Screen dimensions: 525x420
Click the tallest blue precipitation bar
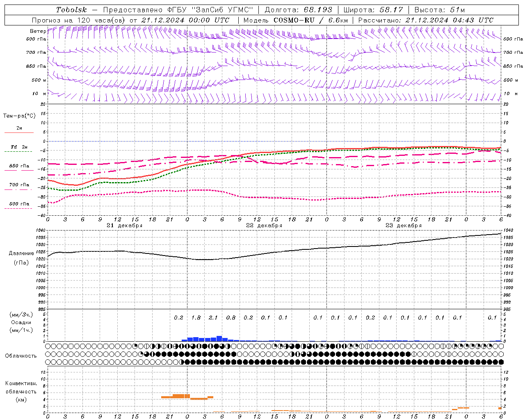tap(219, 339)
